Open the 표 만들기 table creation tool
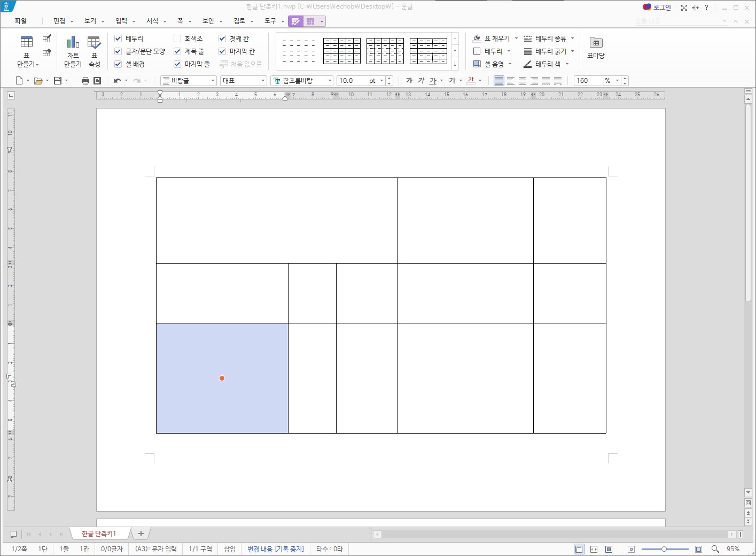Image resolution: width=756 pixels, height=556 pixels. pos(27,51)
